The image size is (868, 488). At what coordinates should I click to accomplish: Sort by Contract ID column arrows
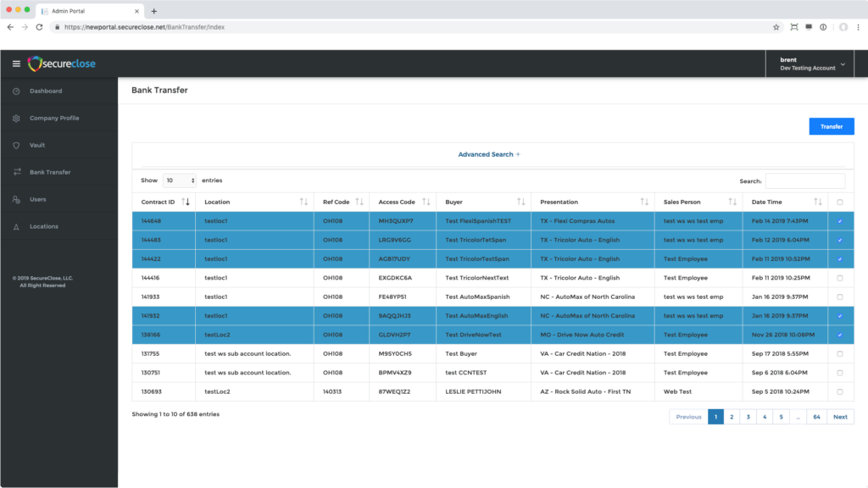186,202
